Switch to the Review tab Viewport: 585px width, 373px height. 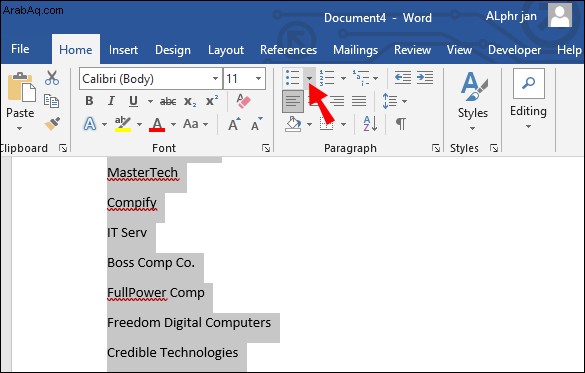[x=412, y=50]
